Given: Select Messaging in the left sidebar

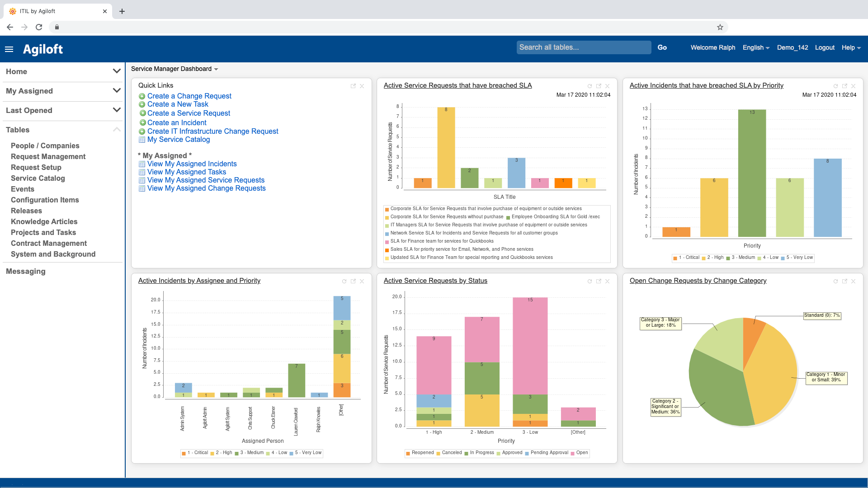Looking at the screenshot, I should click(26, 271).
